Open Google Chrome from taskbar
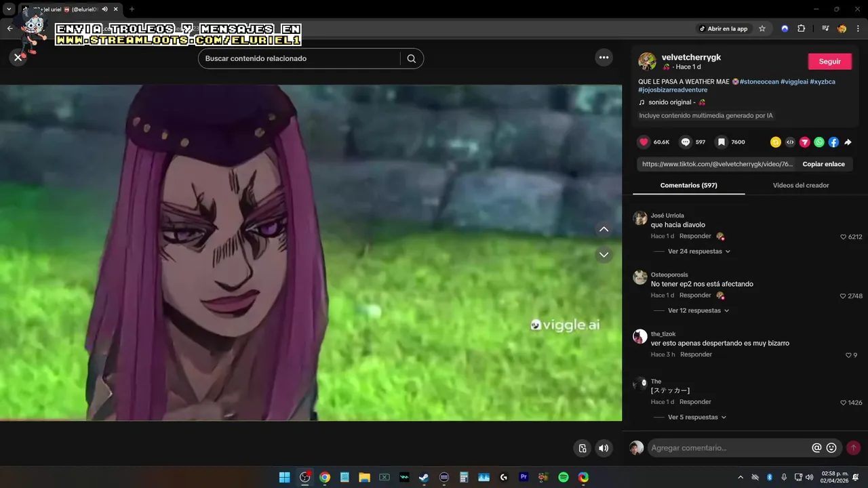 (x=325, y=477)
